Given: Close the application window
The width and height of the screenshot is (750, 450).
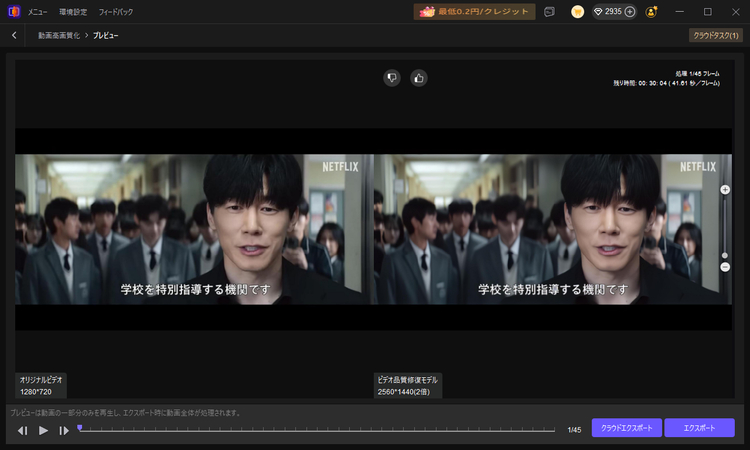Looking at the screenshot, I should [x=736, y=11].
